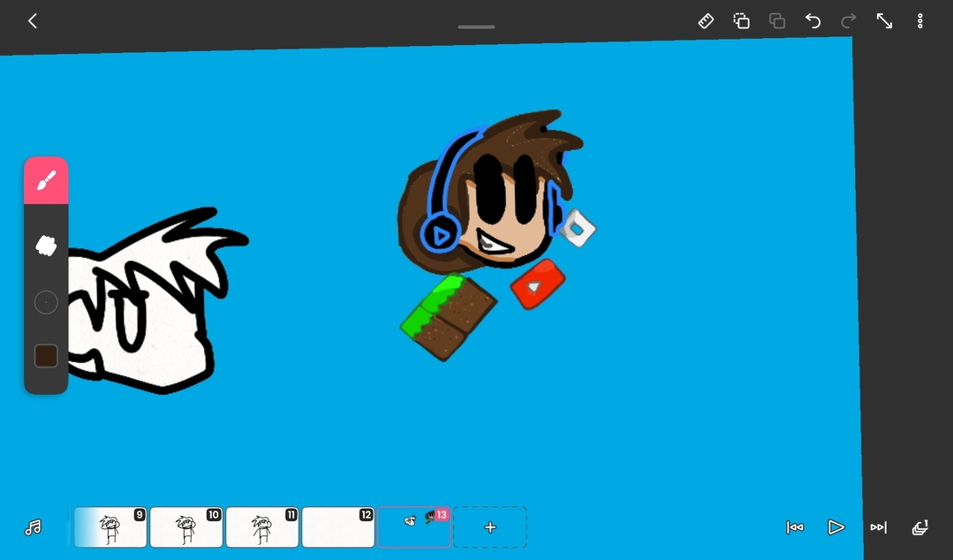Play the animation
The image size is (953, 560).
[836, 527]
